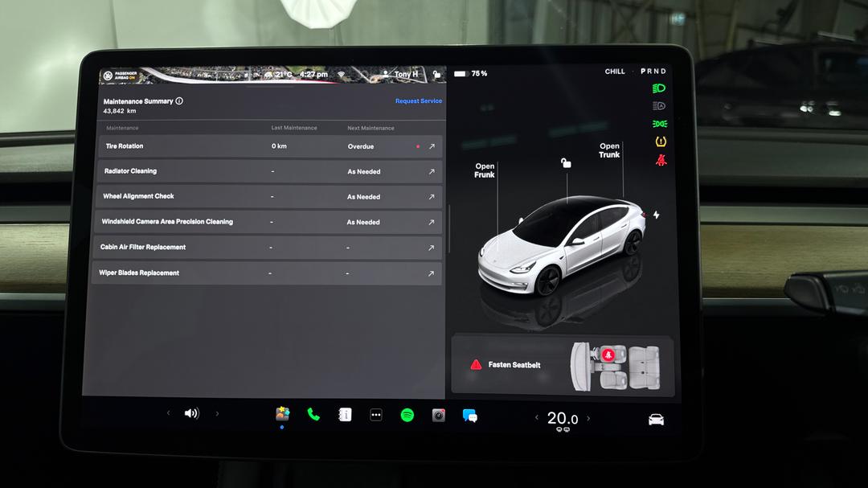Tap the PRND gear indicator
868x488 pixels.
(653, 72)
